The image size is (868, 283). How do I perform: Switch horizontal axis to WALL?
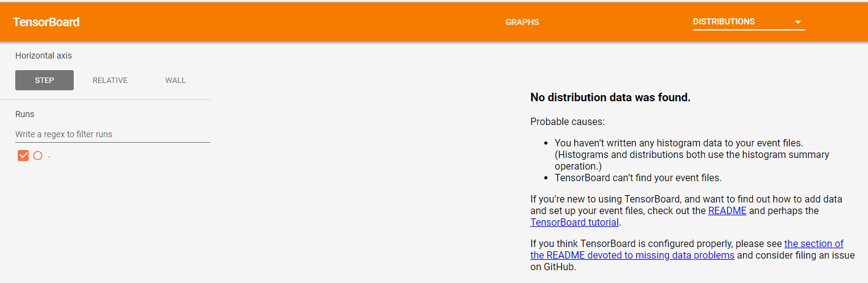pyautogui.click(x=176, y=80)
